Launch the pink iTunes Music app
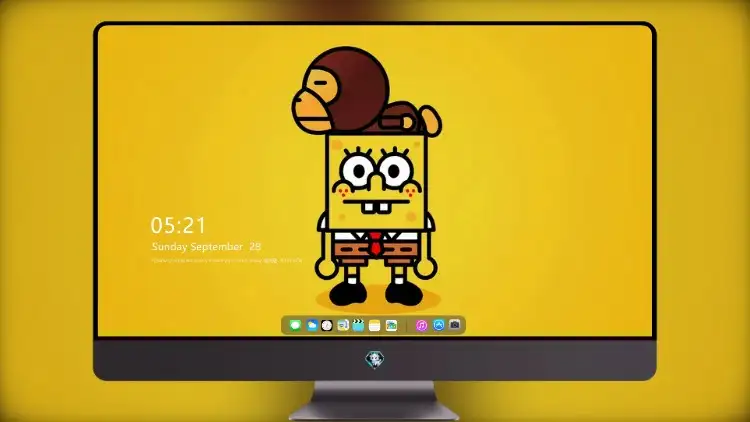Screen dimensions: 750x422 [421, 325]
